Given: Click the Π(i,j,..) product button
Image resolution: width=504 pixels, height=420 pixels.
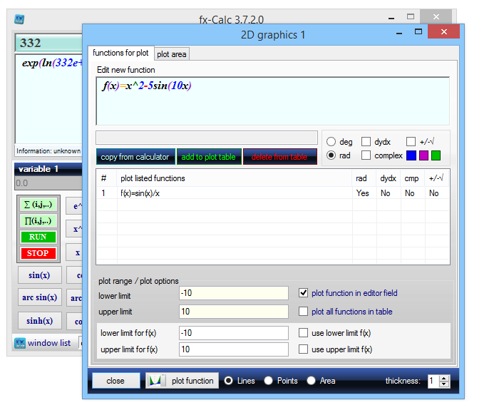Looking at the screenshot, I should [38, 221].
